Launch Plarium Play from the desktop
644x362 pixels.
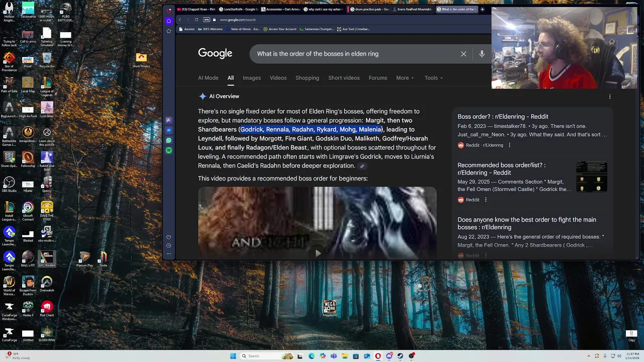(85, 259)
